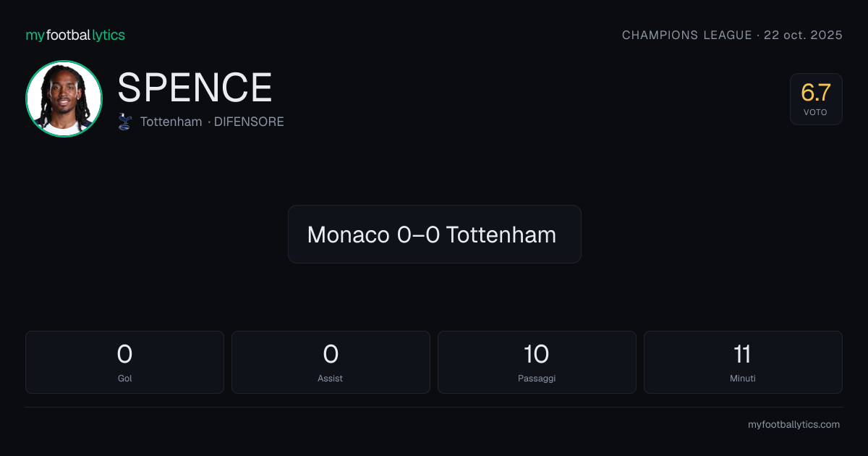Screen dimensions: 868x456
Task: Click the 22 oct. 2025 match date
Action: [x=803, y=35]
